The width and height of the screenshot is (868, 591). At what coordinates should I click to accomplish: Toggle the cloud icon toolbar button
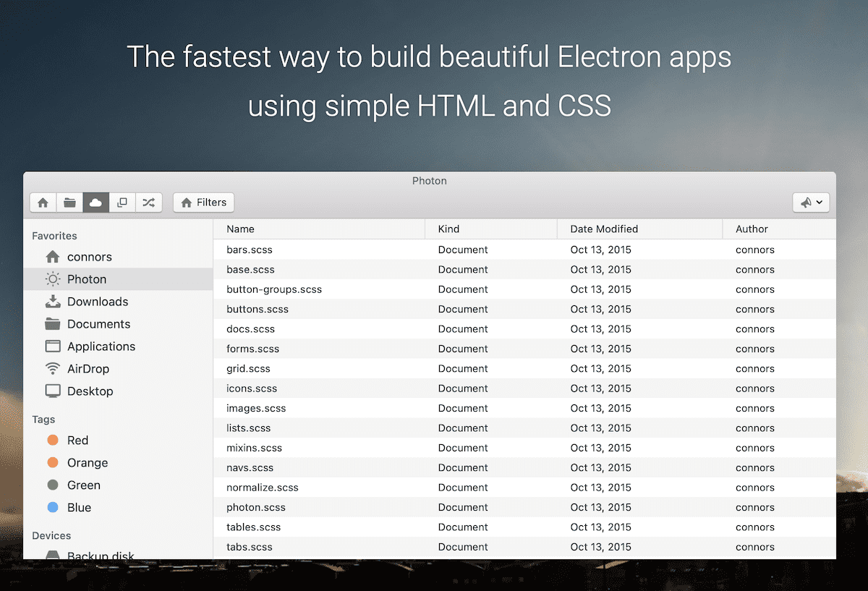click(95, 203)
